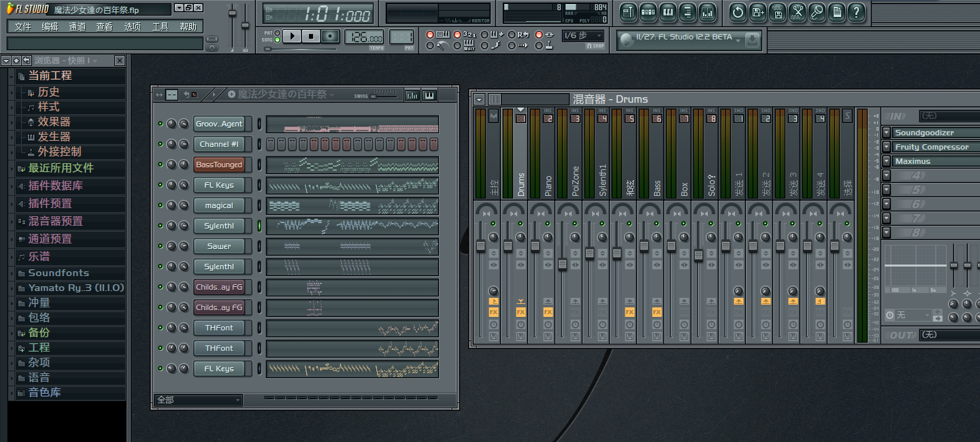980x442 pixels.
Task: Open the Playlist view icon
Action: click(x=628, y=12)
